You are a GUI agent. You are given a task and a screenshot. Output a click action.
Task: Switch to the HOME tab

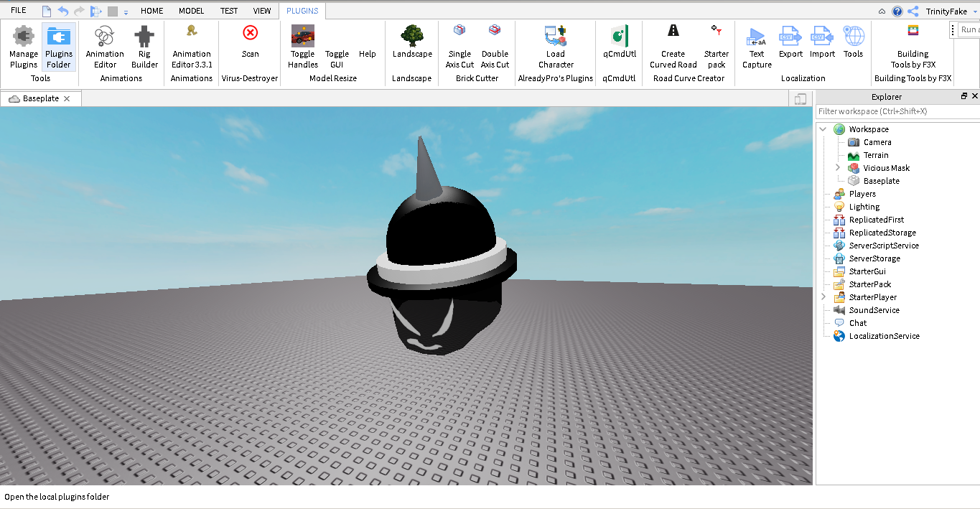151,11
